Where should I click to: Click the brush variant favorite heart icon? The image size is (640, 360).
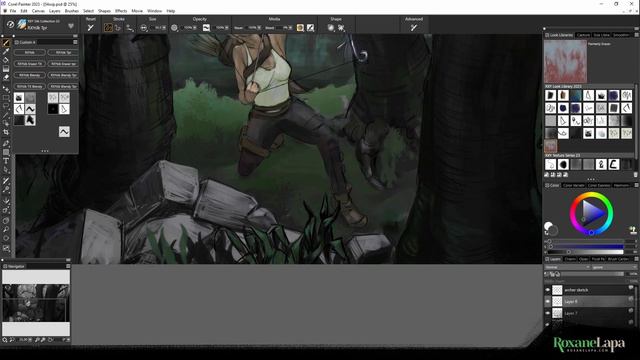71,26
